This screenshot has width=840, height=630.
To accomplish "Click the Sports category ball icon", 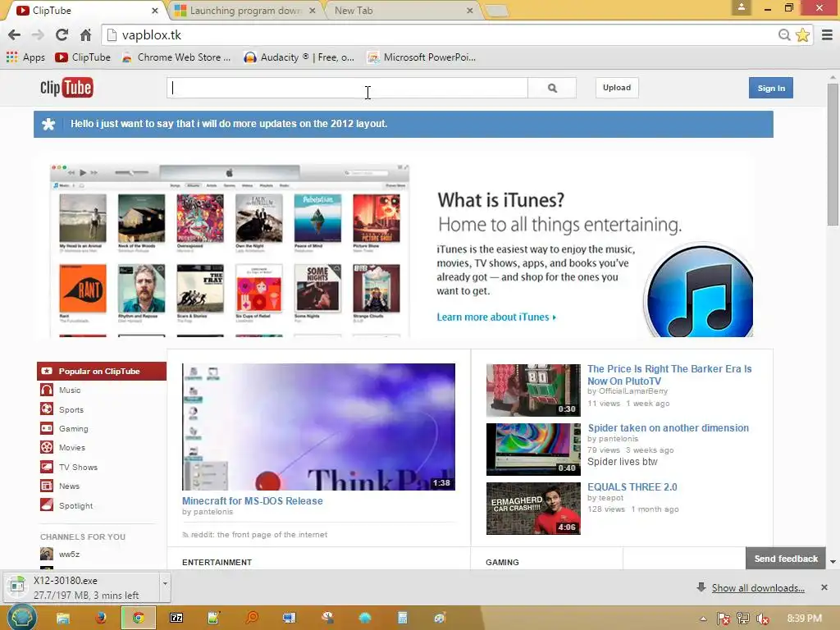I will coord(47,409).
